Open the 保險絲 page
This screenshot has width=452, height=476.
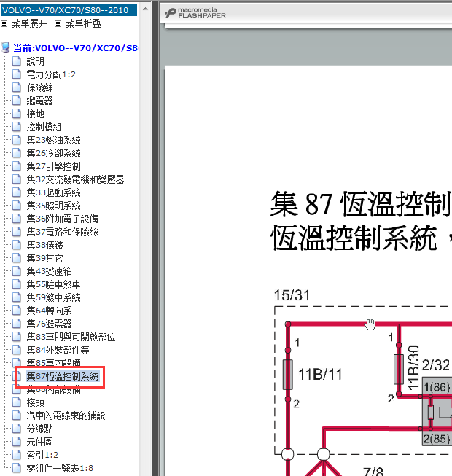click(40, 87)
